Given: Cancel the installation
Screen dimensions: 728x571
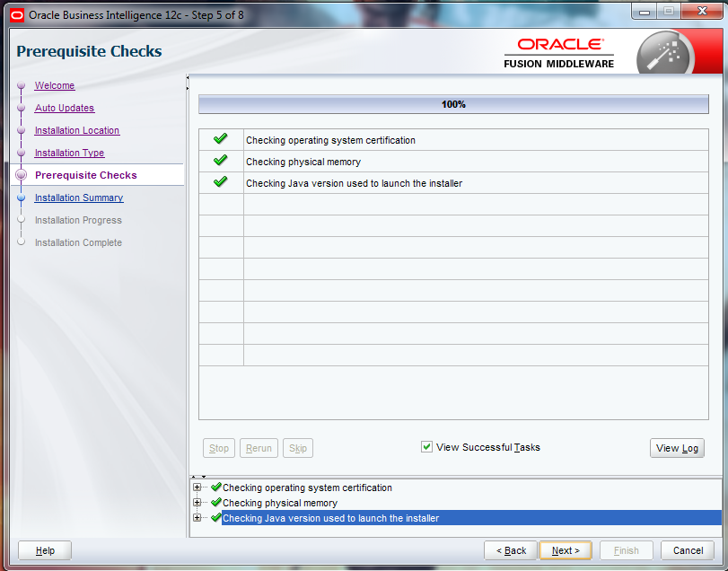Looking at the screenshot, I should (689, 550).
